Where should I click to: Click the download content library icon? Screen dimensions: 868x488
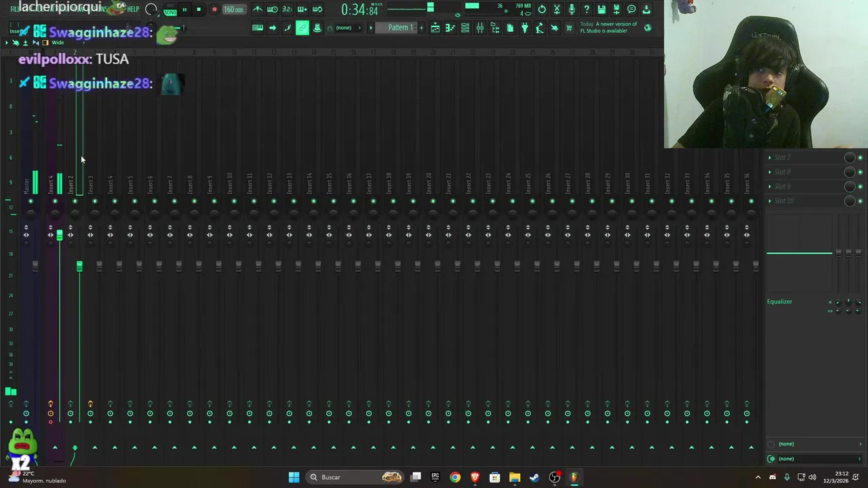pyautogui.click(x=646, y=9)
